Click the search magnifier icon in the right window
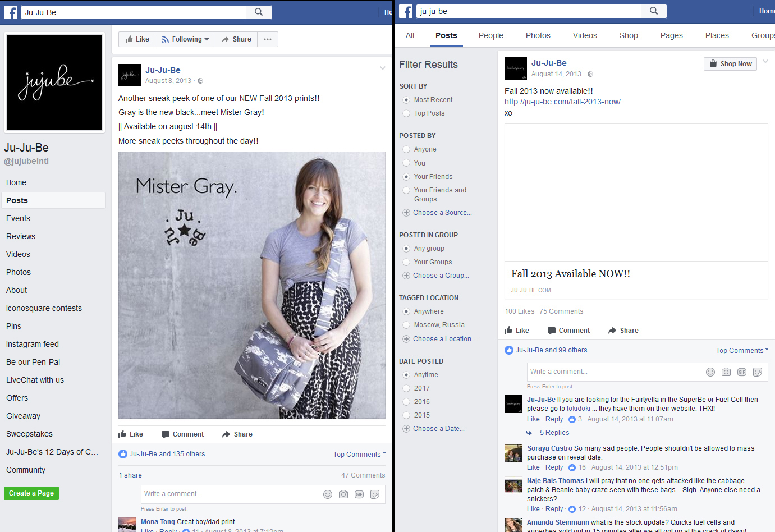The image size is (775, 532). [x=654, y=11]
